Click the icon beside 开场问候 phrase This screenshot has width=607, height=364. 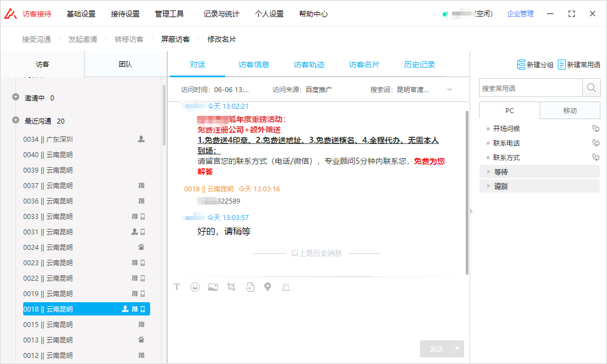tap(595, 129)
